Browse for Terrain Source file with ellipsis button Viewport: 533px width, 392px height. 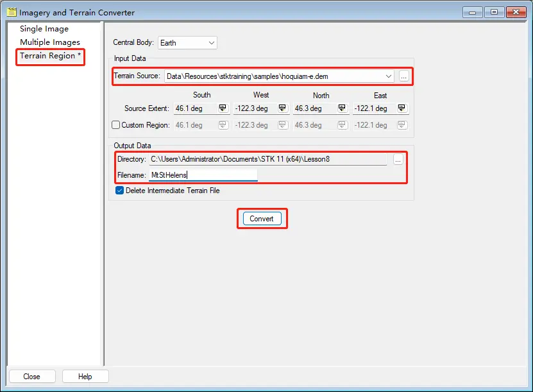(x=403, y=76)
